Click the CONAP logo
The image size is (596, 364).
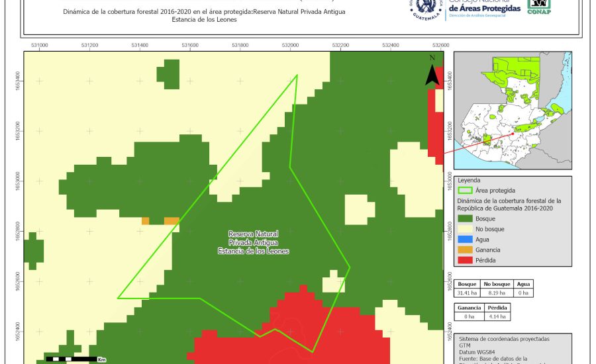tap(538, 7)
